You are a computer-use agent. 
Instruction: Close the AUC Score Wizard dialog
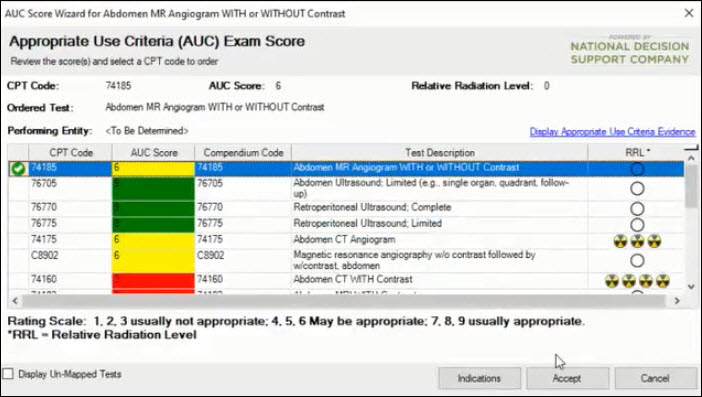689,13
